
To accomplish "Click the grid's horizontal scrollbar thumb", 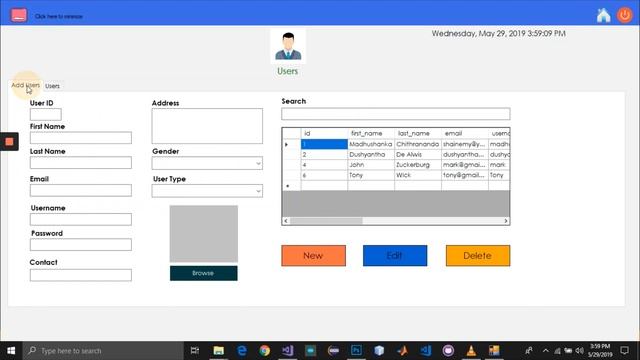I will (326, 221).
